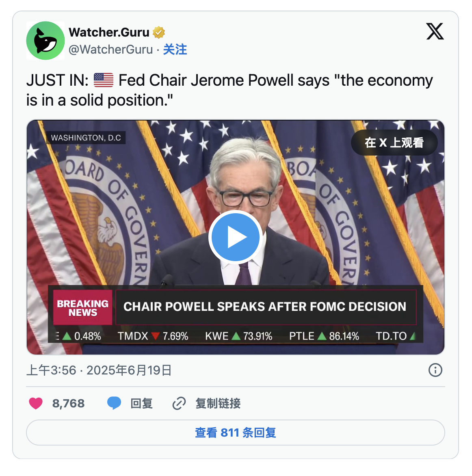Click the Watcher.Guru orca avatar
Viewport: 472px width, 476px height.
[x=45, y=40]
